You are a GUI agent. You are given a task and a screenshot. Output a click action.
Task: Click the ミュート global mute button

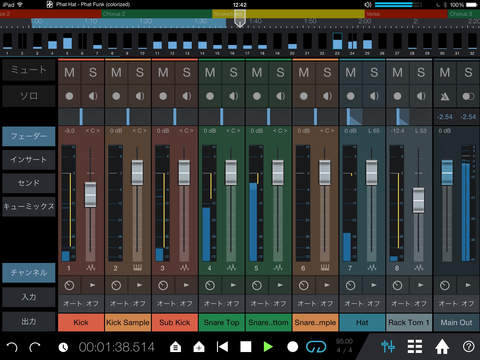[29, 70]
